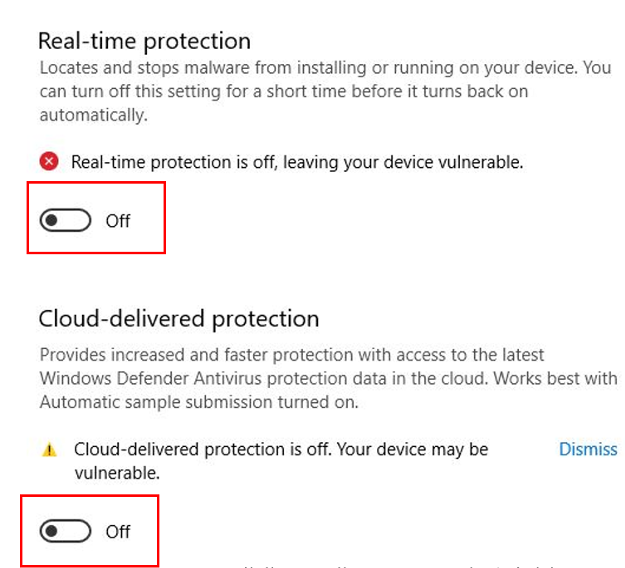Select the Cloud-delivered protection heading
The height and width of the screenshot is (568, 625).
tap(179, 319)
